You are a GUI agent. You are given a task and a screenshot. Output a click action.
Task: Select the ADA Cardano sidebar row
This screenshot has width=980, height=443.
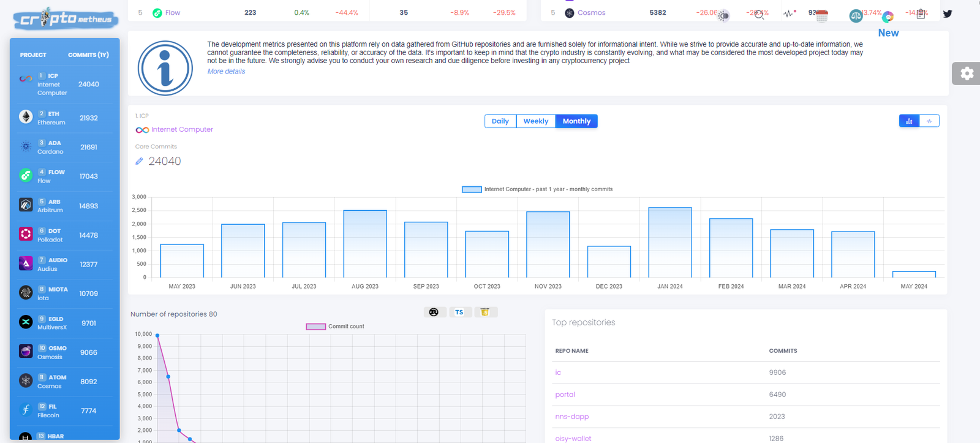coord(65,147)
